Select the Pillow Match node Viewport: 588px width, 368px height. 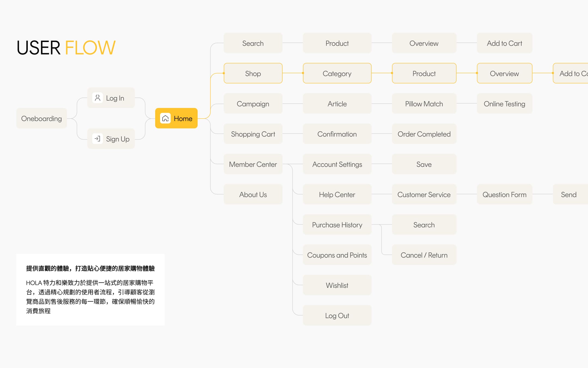424,104
